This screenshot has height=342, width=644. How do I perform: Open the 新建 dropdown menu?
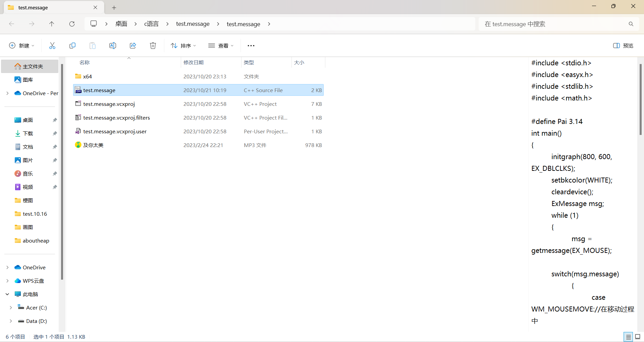[x=21, y=46]
